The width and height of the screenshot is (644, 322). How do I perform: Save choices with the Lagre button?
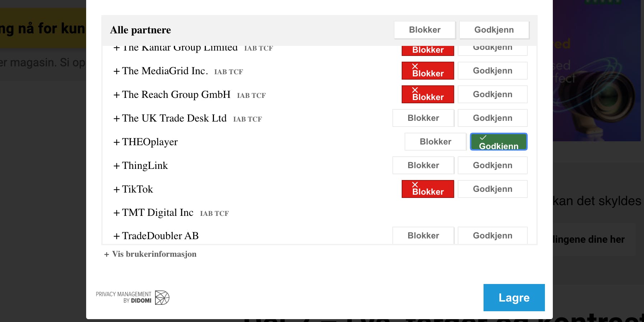(x=514, y=298)
